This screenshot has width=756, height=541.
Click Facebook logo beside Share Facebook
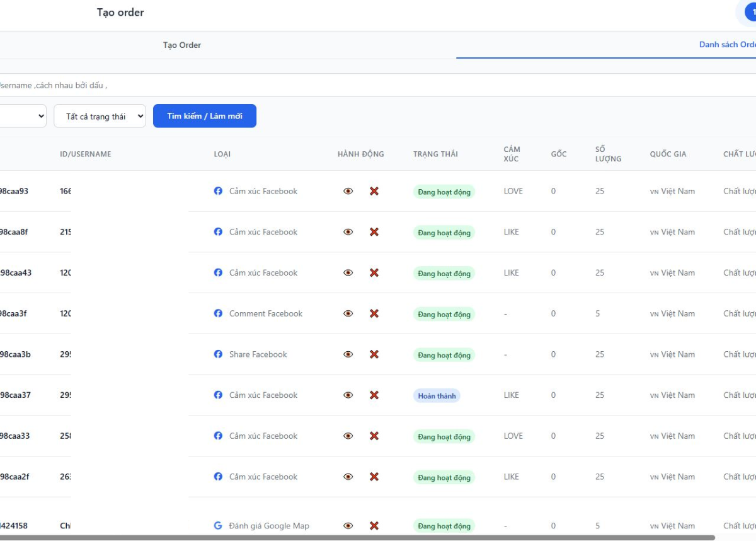[x=218, y=354]
